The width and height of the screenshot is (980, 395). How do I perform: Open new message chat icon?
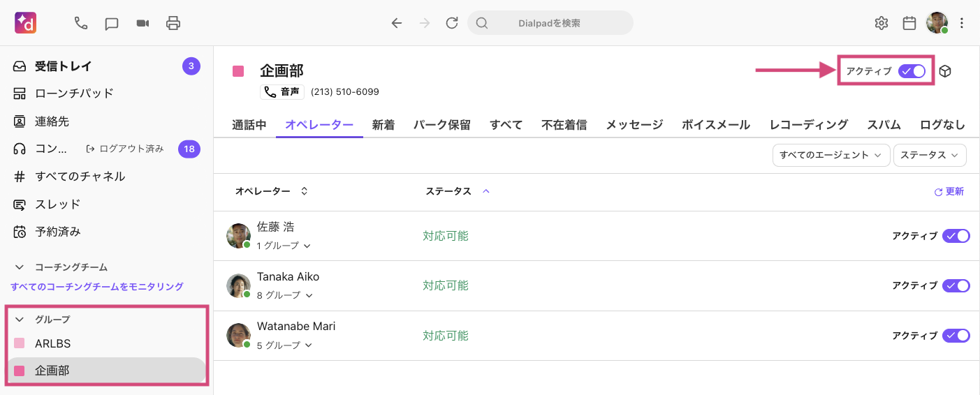point(112,23)
